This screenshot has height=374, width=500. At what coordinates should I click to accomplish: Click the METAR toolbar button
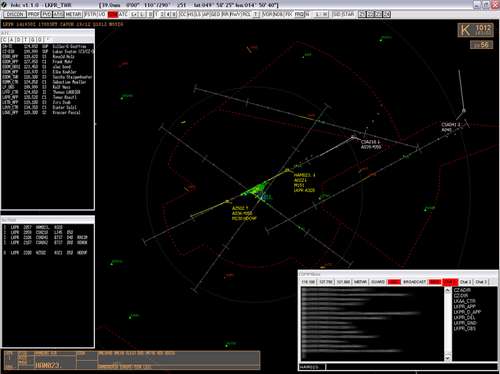(73, 14)
